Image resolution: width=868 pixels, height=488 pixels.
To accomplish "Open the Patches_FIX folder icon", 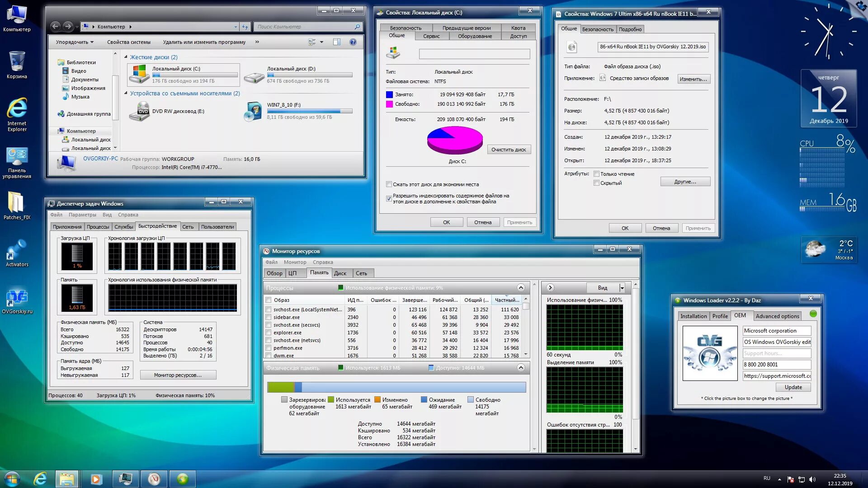I will (x=17, y=206).
